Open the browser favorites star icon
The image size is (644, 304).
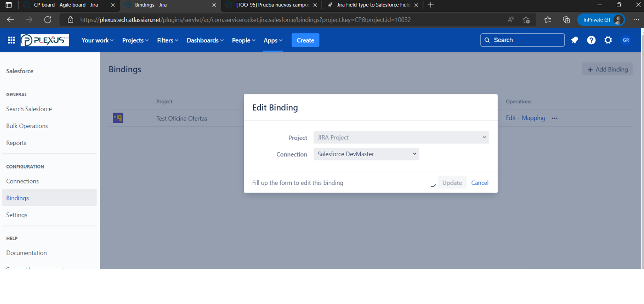point(548,20)
